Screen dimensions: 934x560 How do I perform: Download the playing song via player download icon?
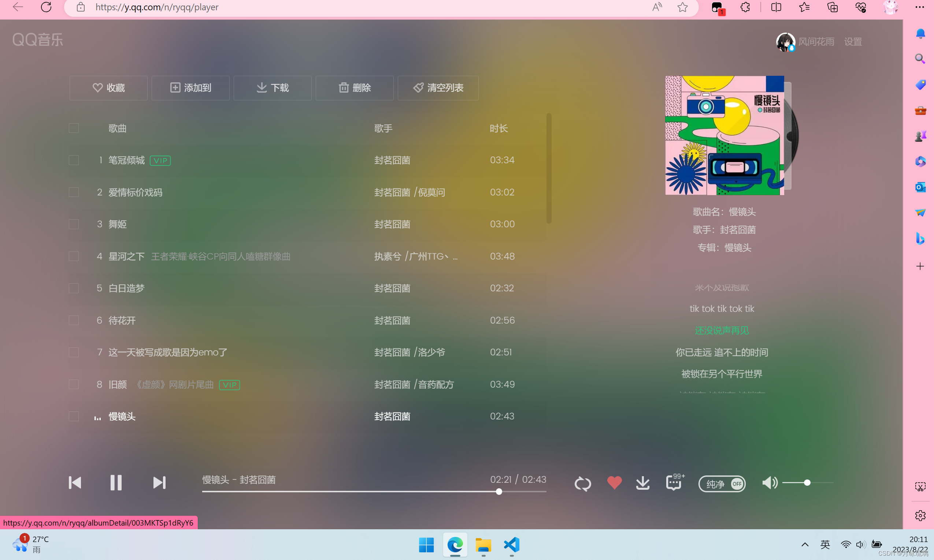(642, 483)
